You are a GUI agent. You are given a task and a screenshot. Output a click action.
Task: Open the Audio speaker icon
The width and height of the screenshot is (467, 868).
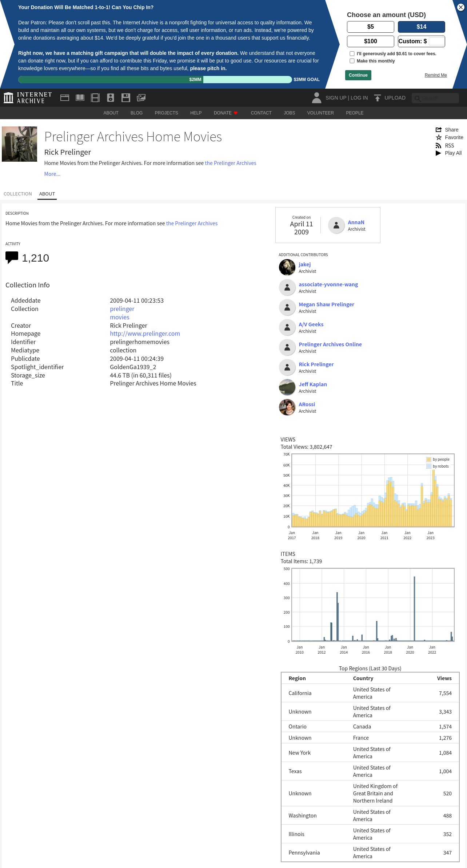111,98
